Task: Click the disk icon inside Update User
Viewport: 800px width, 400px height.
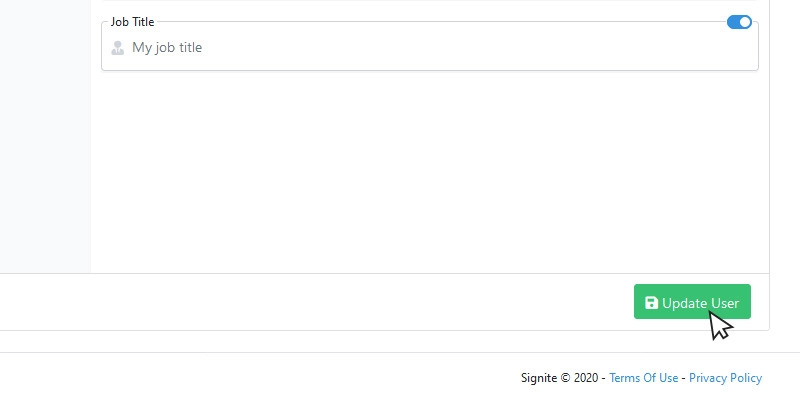Action: click(x=651, y=303)
